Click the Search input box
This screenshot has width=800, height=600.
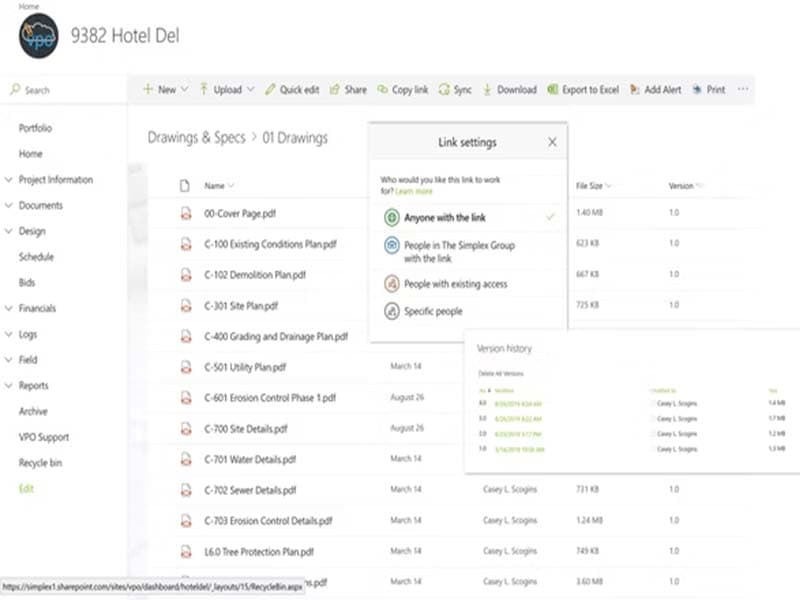click(70, 90)
